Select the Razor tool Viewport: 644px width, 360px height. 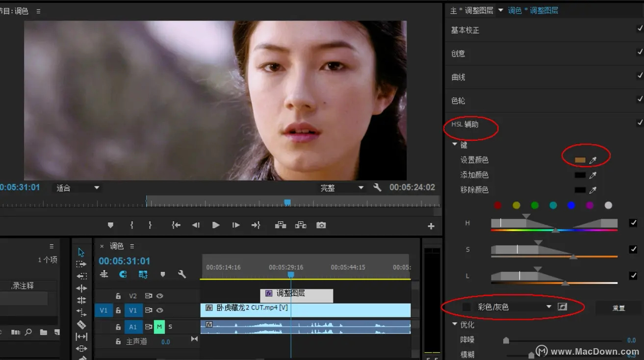(x=81, y=324)
